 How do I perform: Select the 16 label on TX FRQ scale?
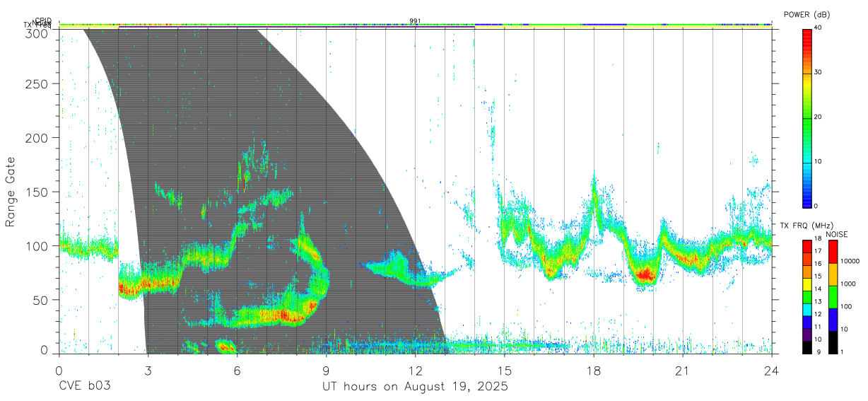point(819,263)
